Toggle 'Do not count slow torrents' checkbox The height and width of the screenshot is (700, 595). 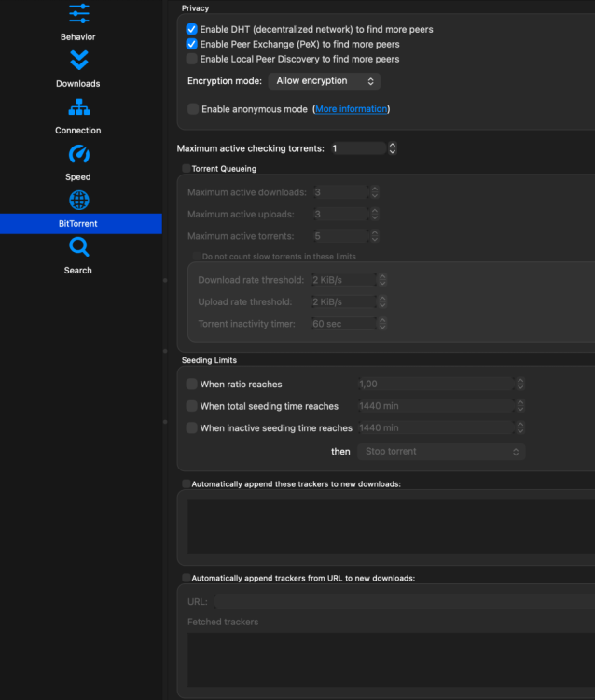click(x=197, y=257)
